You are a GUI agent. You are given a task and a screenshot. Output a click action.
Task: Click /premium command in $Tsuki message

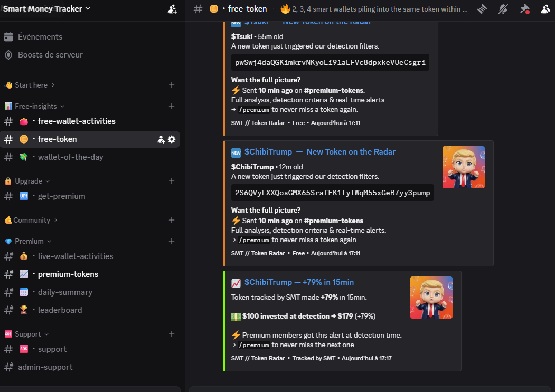(x=254, y=110)
